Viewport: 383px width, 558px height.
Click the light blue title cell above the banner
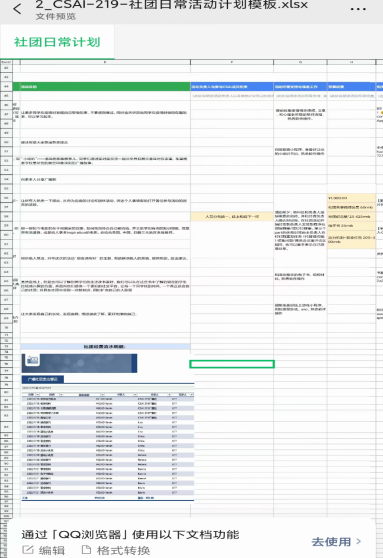105,346
